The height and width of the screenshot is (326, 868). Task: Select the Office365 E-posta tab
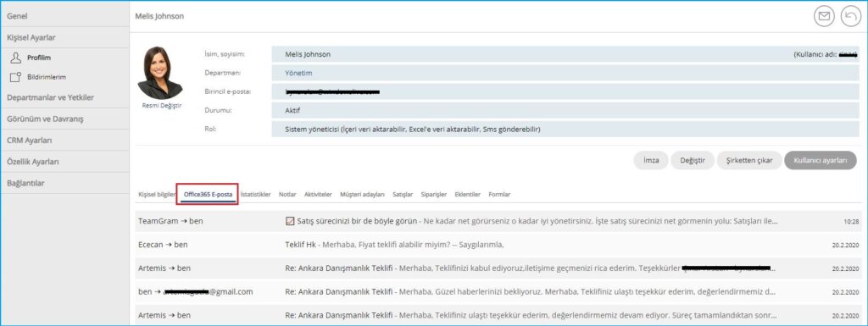point(209,195)
